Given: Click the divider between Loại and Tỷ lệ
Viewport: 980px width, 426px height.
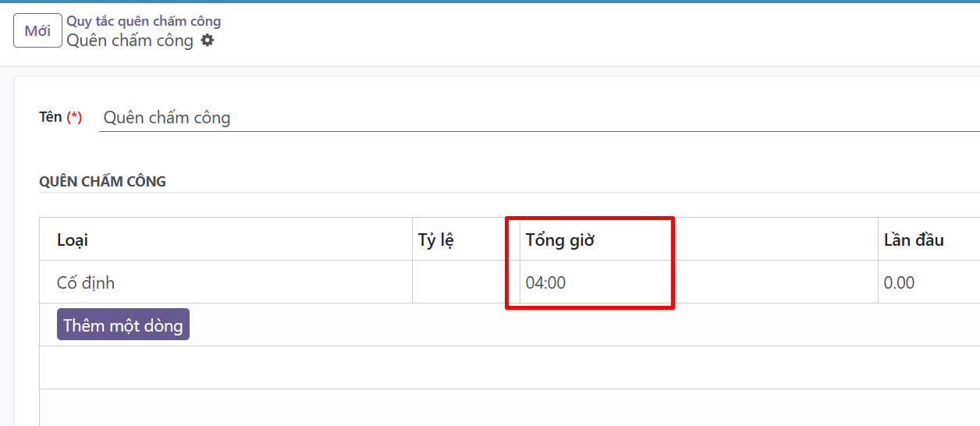Looking at the screenshot, I should [412, 240].
